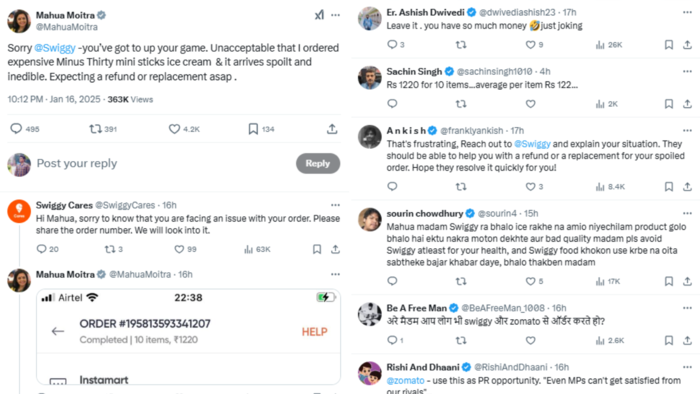Screen dimensions: 700x394
Task: Open more options on main tweet
Action: 335,15
